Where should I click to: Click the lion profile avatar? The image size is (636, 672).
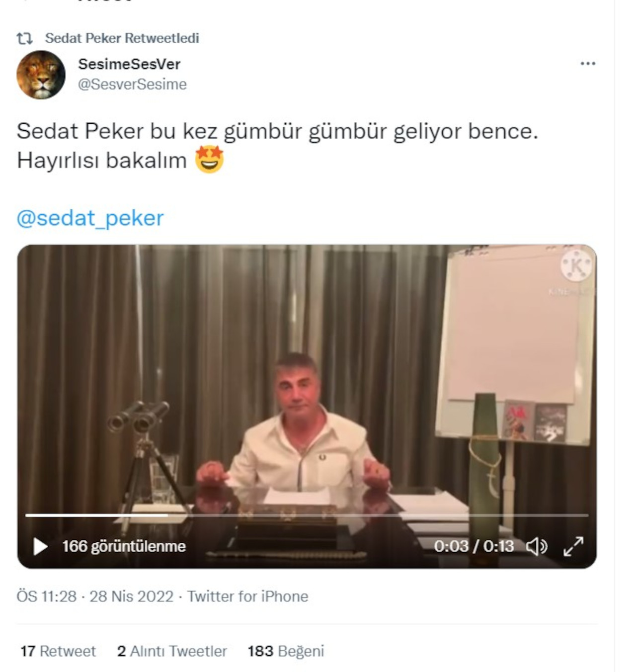(41, 75)
